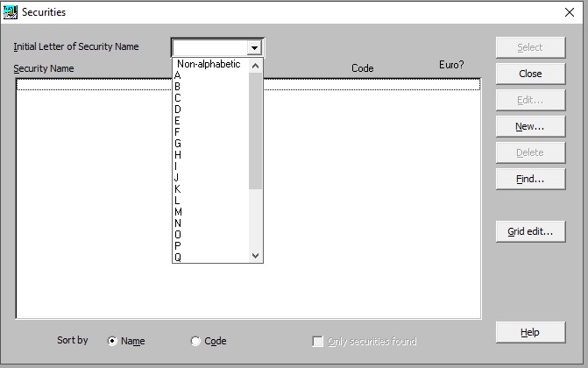Click the dropdown list scrollbar thumb
This screenshot has height=368, width=588.
click(x=256, y=130)
